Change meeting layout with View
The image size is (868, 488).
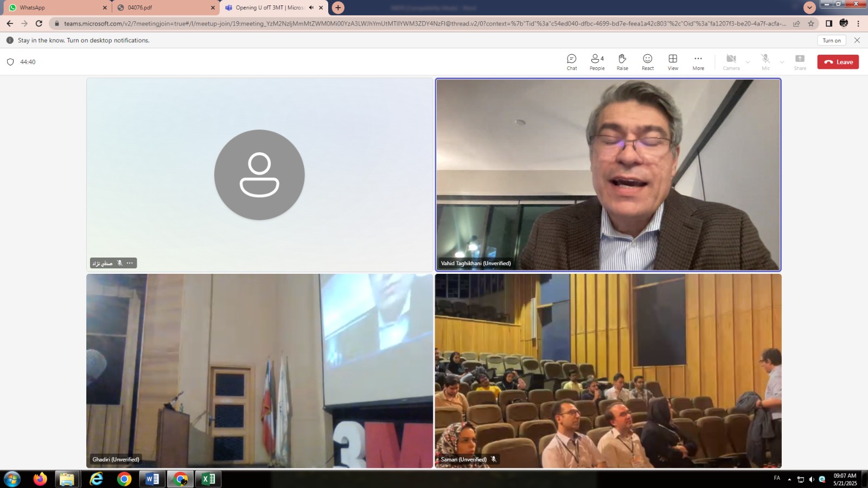point(673,62)
